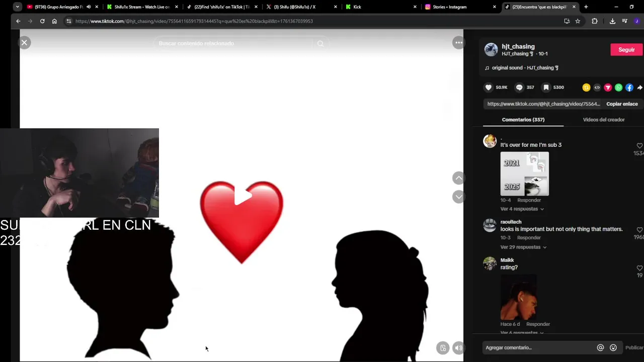Click the TikTok URL in the address bar
644x362 pixels.
194,21
